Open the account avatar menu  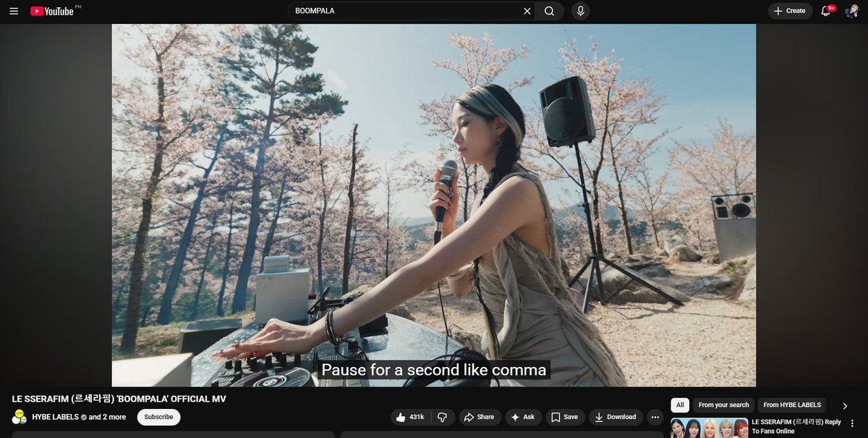tap(852, 11)
